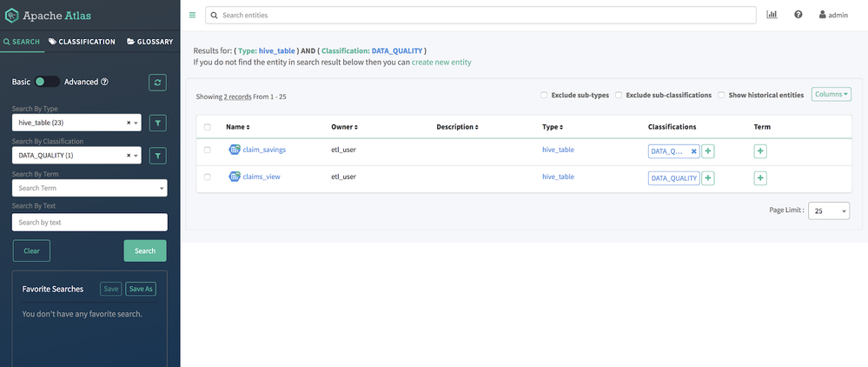Open the filter for Search By Type

pos(157,123)
